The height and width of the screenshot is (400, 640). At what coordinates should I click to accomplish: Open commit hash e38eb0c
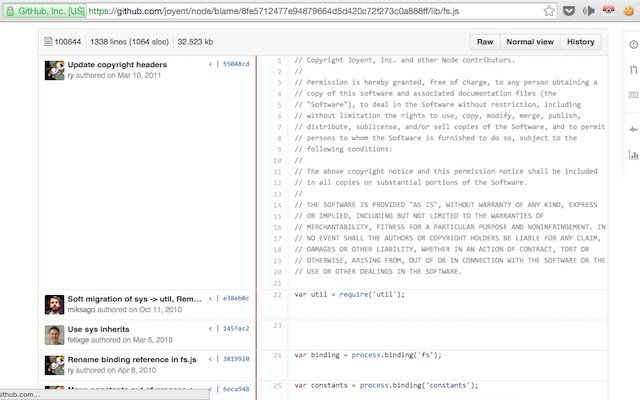click(x=236, y=298)
